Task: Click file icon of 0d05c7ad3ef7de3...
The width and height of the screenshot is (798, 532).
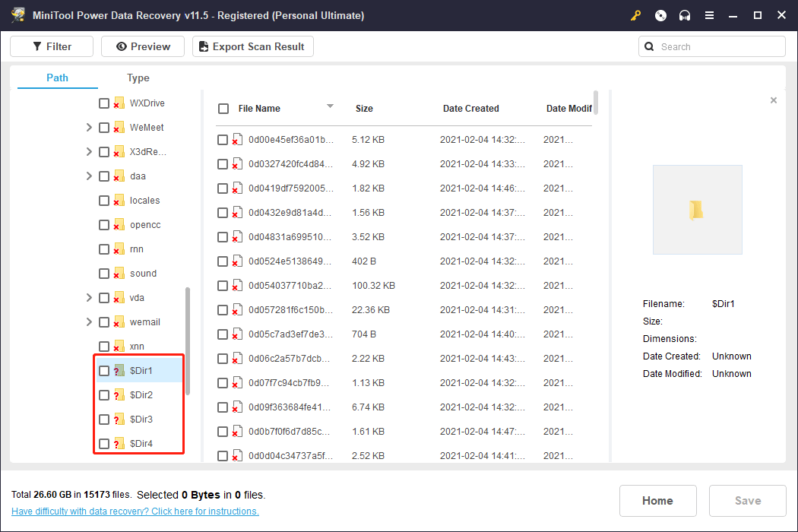Action: 237,334
